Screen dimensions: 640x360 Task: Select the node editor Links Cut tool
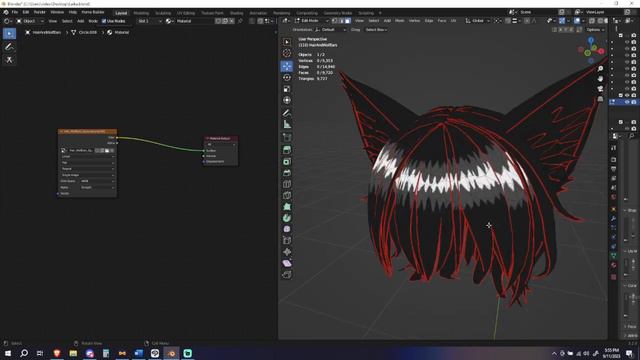[9, 60]
